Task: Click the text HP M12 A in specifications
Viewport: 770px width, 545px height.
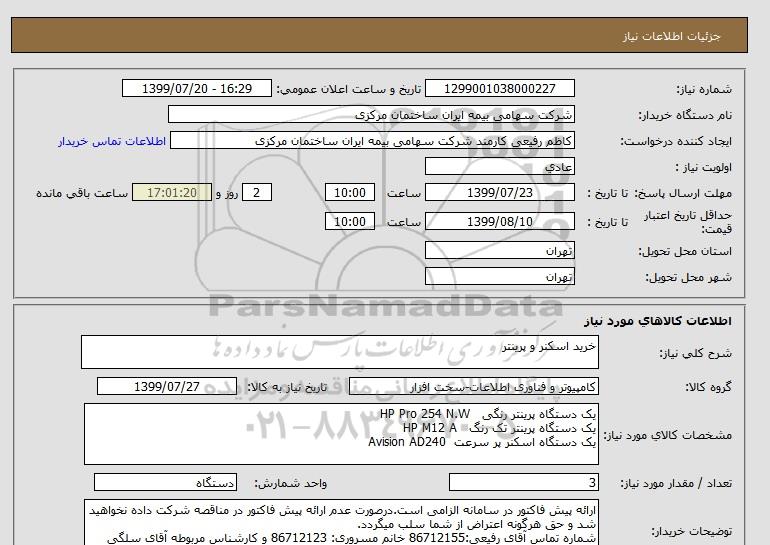Action: 430,428
